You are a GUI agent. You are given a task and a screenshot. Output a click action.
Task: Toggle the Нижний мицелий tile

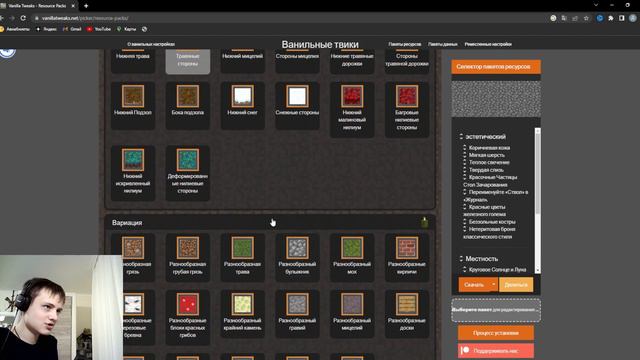(242, 61)
